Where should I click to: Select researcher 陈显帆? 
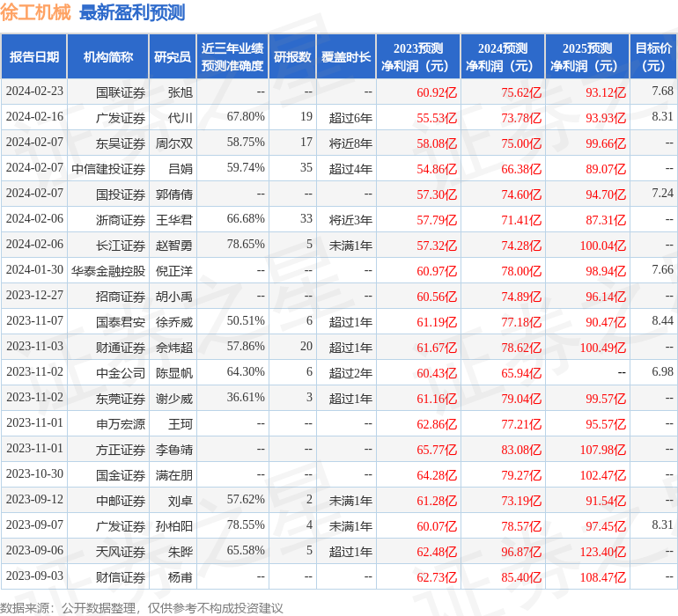click(173, 373)
